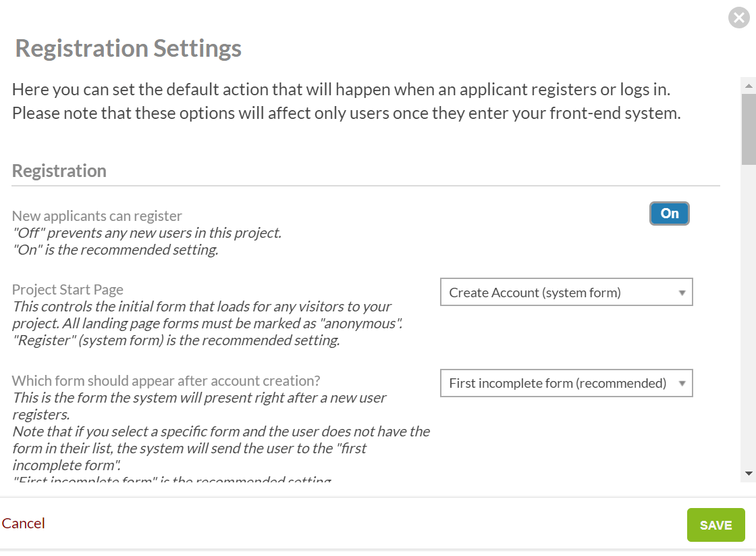Click the introductory description paragraph
Viewport: 756px width, 556px height.
click(x=346, y=101)
